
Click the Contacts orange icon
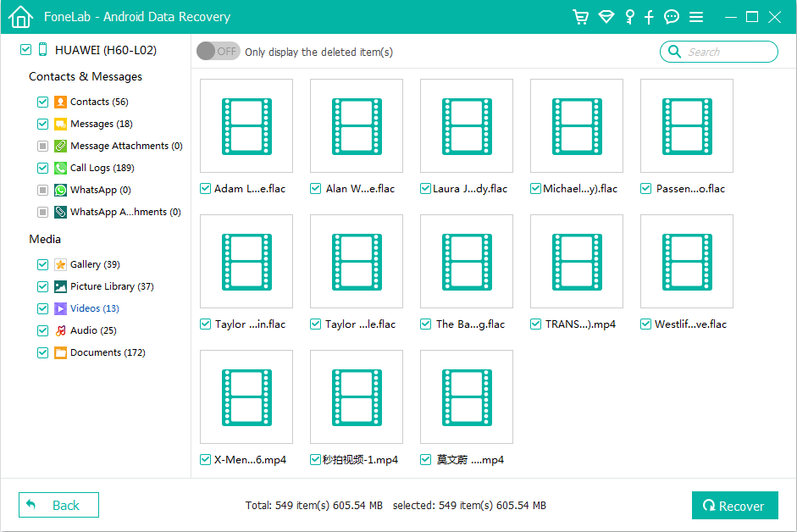[x=60, y=102]
